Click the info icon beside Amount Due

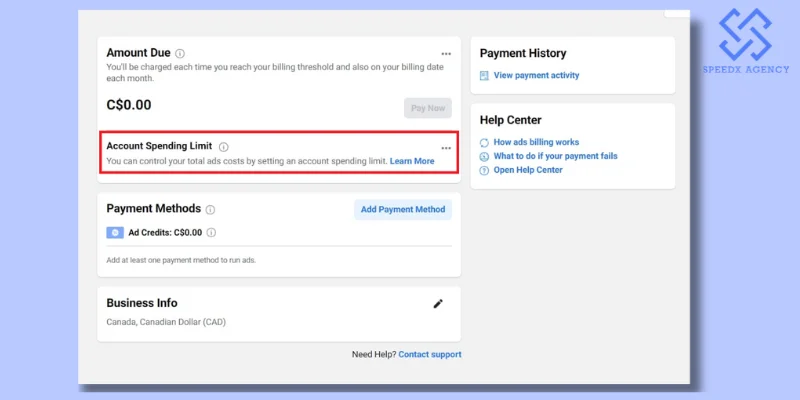point(180,54)
